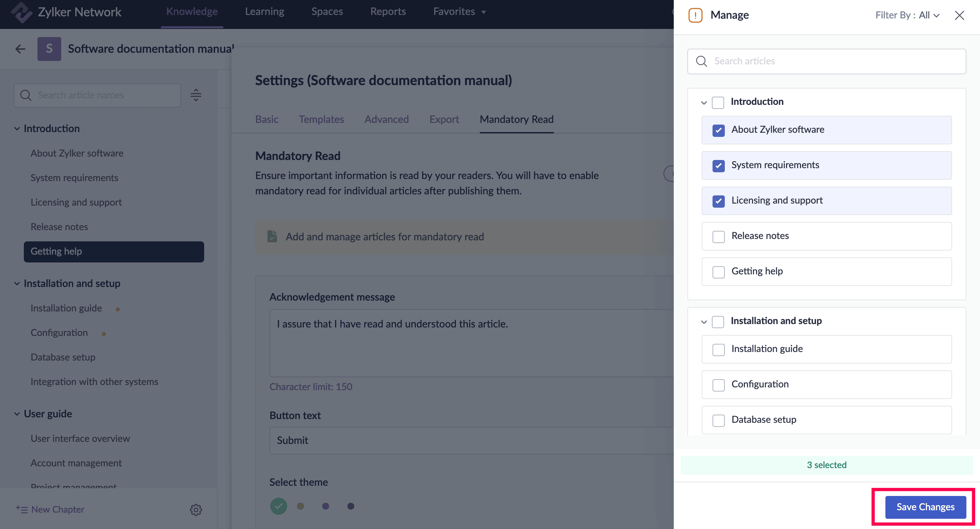
Task: Click the orange Manage alert icon
Action: [695, 15]
